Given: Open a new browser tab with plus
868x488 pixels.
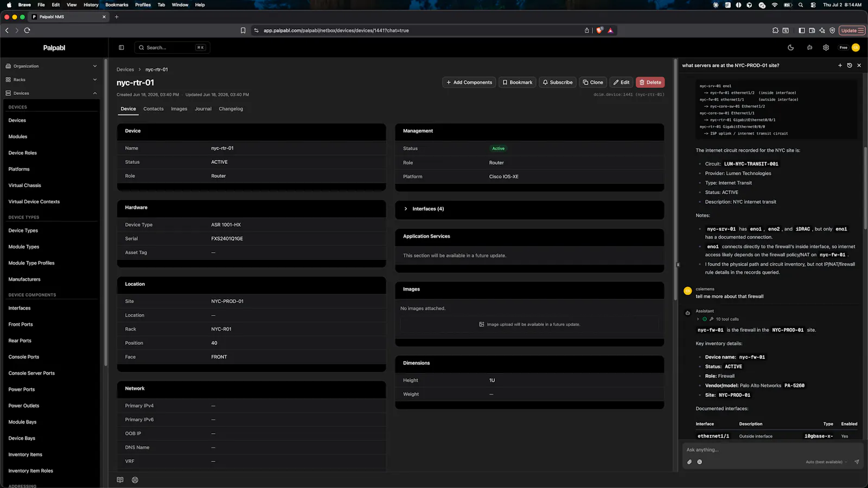Looking at the screenshot, I should [117, 17].
